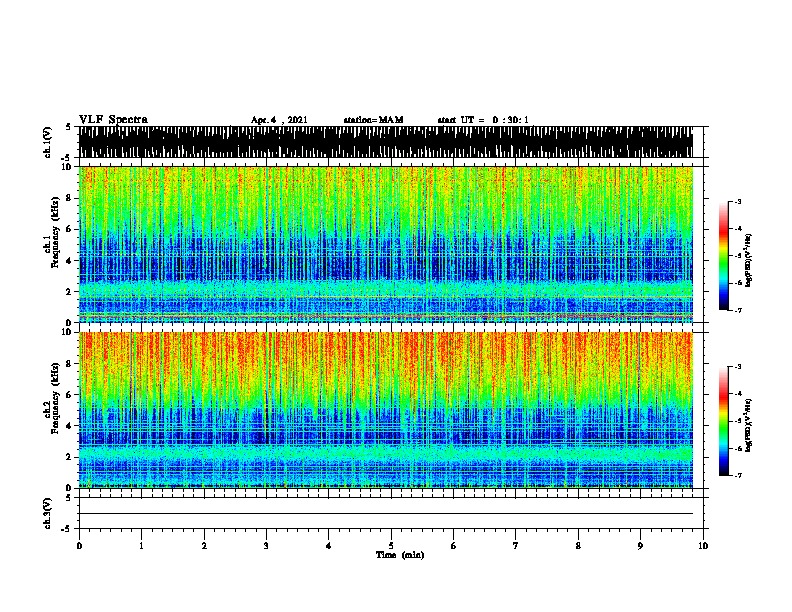Click the "station=MAM" header text

373,120
